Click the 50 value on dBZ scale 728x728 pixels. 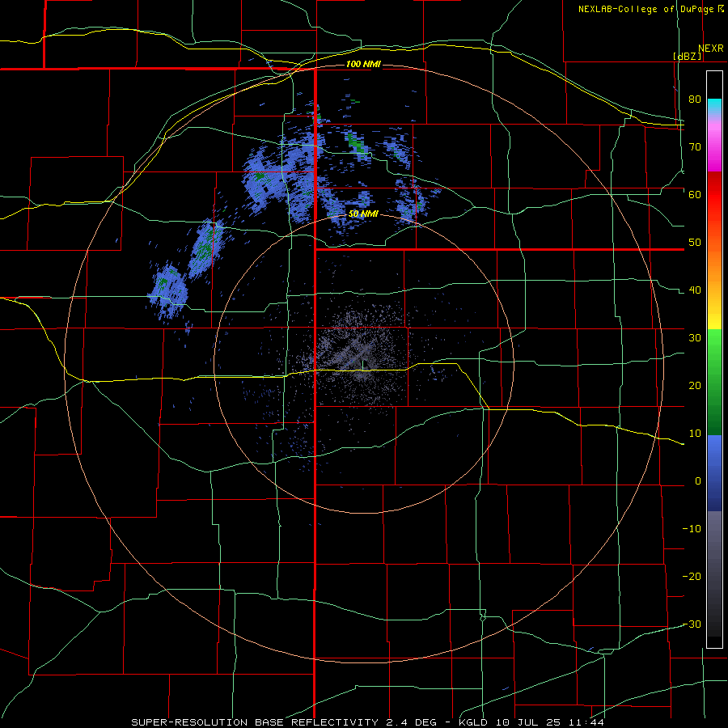(695, 243)
